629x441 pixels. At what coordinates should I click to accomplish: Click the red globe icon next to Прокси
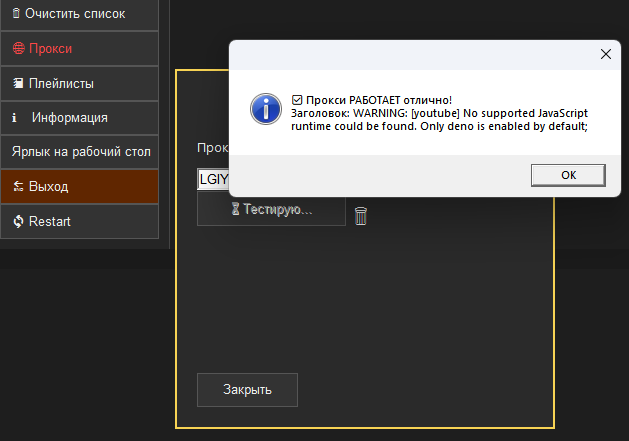click(18, 49)
